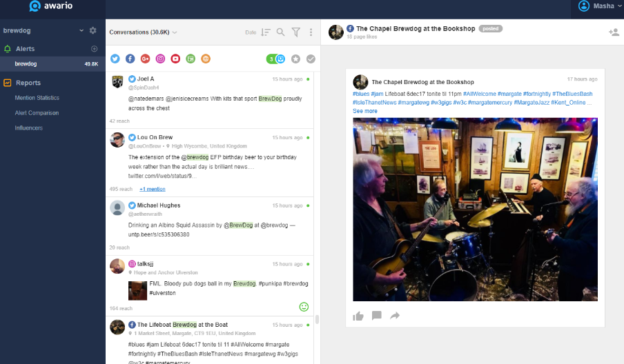The width and height of the screenshot is (624, 364).
Task: Filter feed by YouTube source
Action: tap(175, 59)
